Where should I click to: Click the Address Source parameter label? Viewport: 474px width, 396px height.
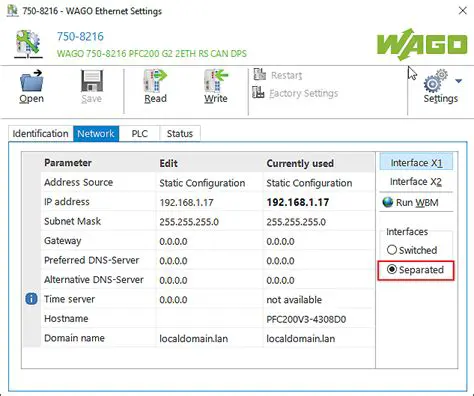click(79, 182)
